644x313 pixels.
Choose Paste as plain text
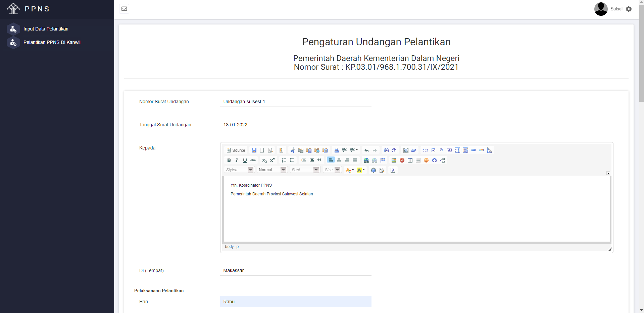[317, 150]
